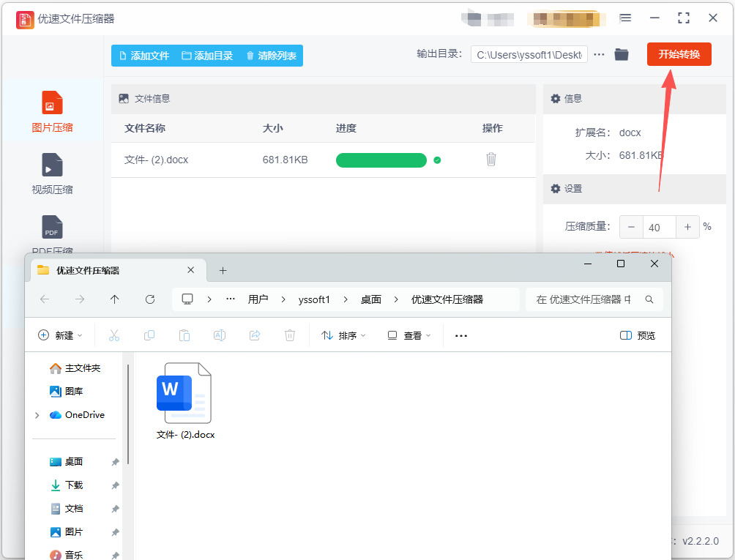Click 清除列表 to clear the list
The width and height of the screenshot is (735, 560).
(x=271, y=56)
